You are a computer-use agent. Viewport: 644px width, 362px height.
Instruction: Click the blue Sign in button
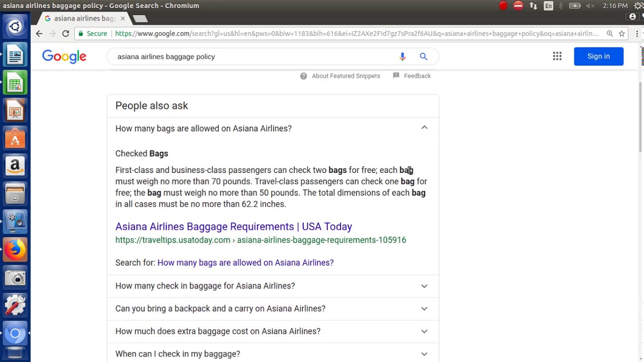coord(599,56)
